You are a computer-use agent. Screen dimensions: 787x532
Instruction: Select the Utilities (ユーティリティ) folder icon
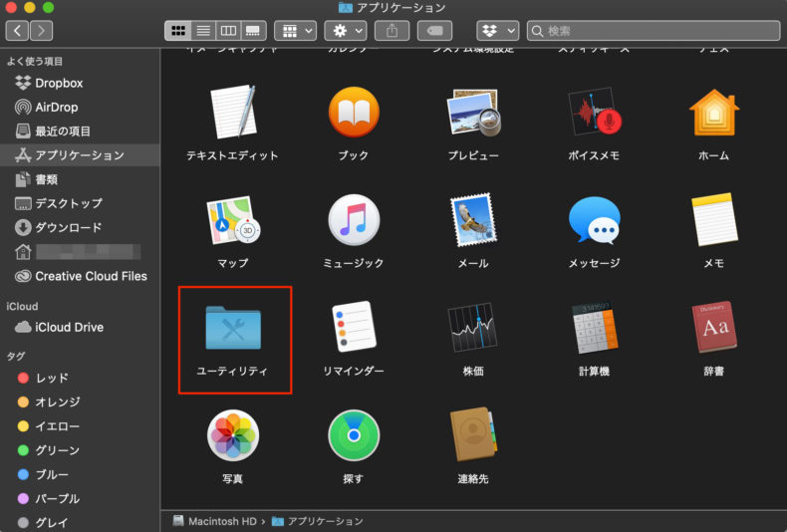coord(233,327)
